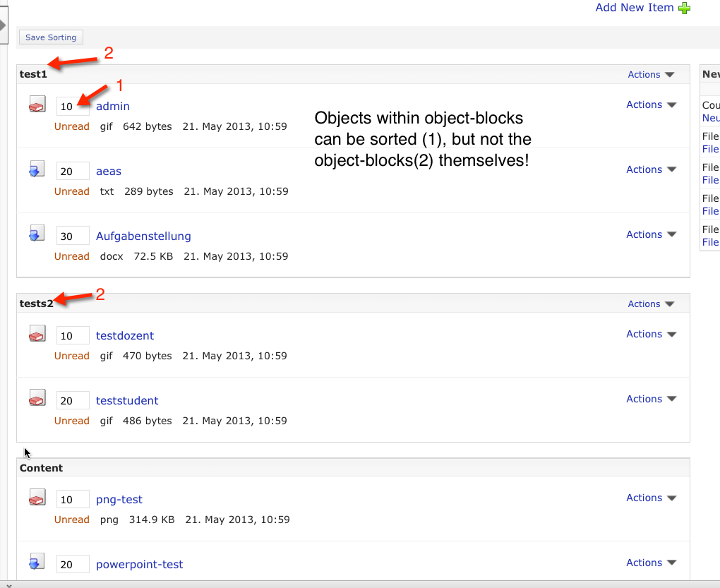Expand Actions menu for teststudent file

pos(651,399)
